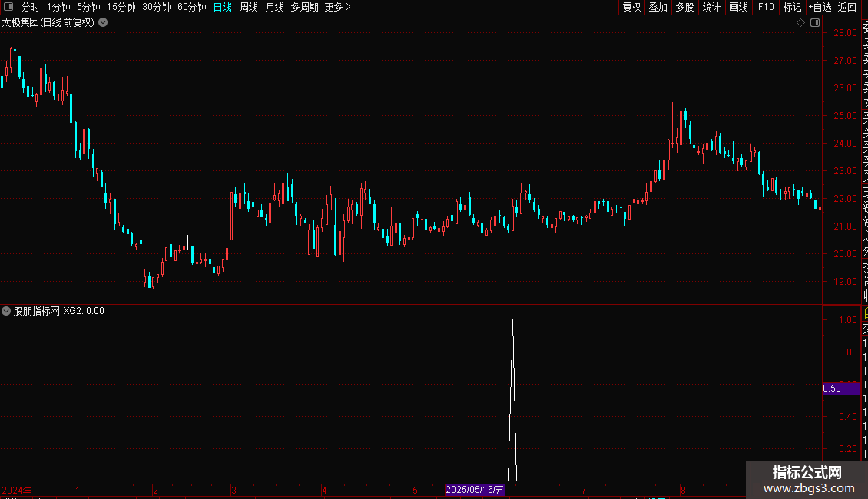868x499 pixels.
Task: Open the 统计 statistics button
Action: [x=711, y=7]
